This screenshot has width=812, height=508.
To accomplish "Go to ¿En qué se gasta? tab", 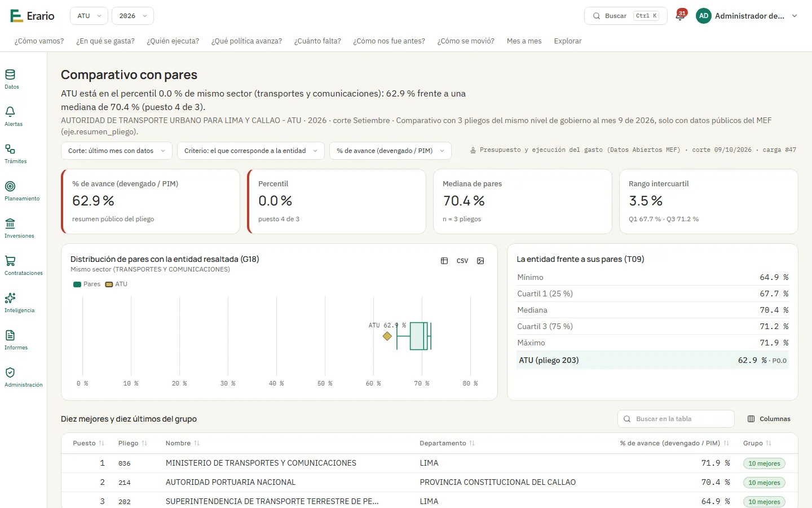I will (105, 41).
